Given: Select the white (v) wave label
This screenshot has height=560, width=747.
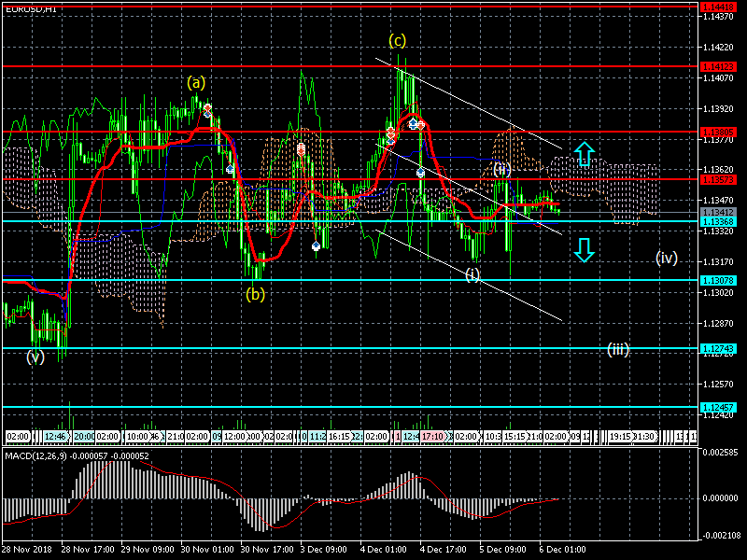Looking at the screenshot, I should (x=35, y=356).
